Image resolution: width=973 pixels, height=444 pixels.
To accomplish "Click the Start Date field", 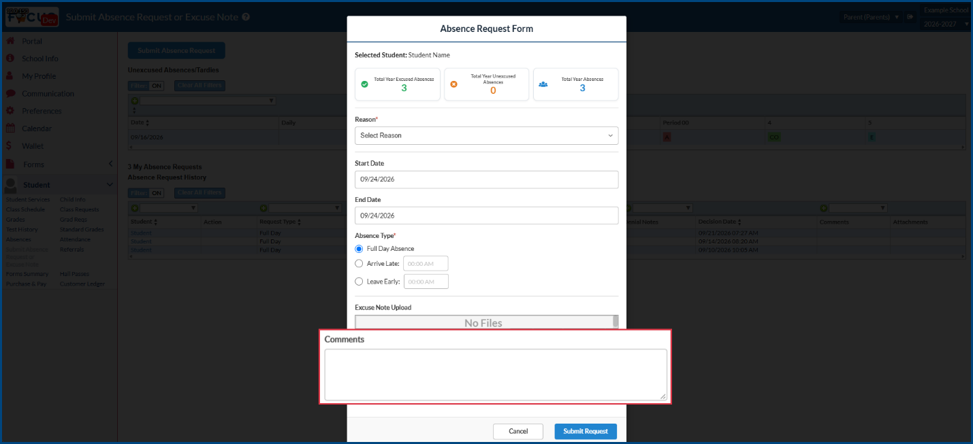I will (x=486, y=179).
